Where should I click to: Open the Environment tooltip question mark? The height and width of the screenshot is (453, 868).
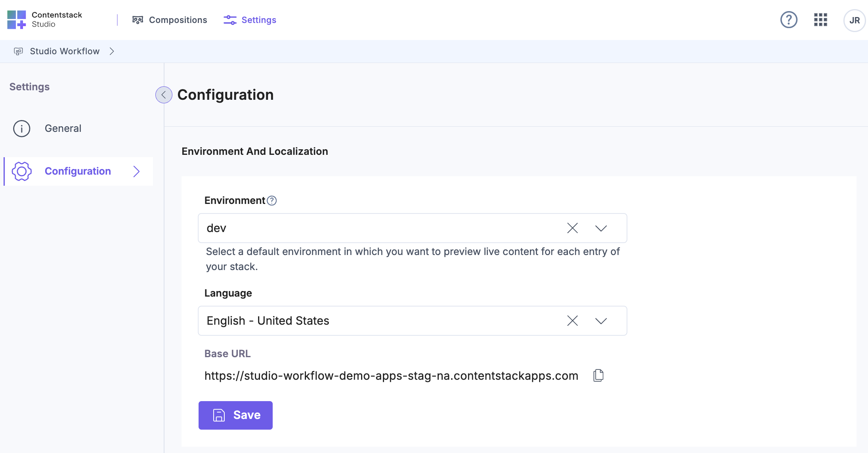point(271,200)
